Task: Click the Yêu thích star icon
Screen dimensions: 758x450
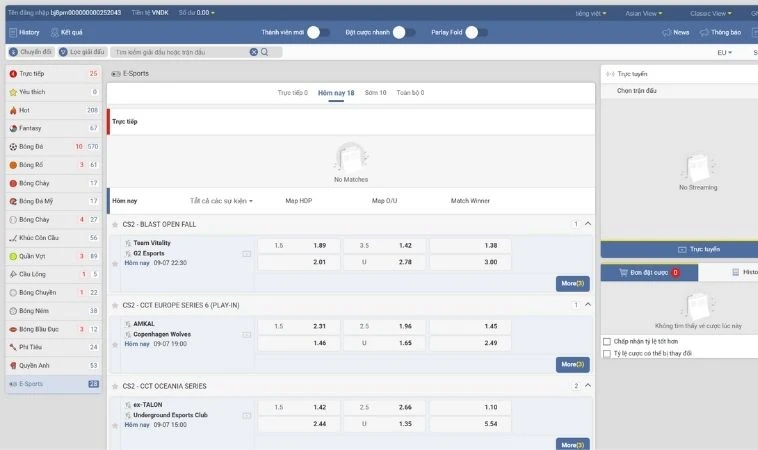Action: 13,91
